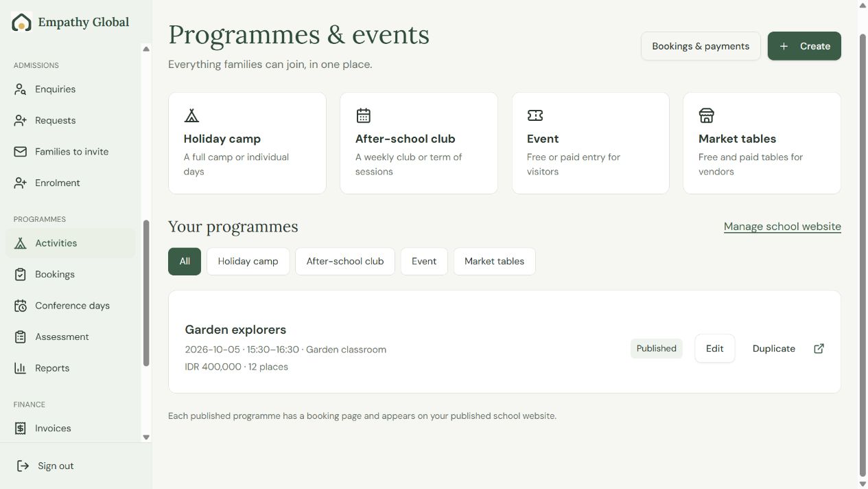
Task: Click the 'IDR 400,000 · 12 places' text
Action: 237,367
